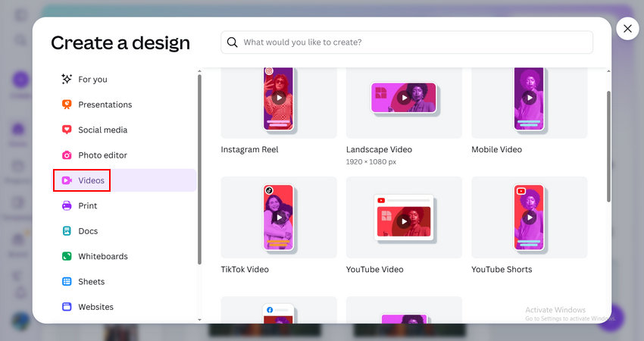
Task: Click the Print printer icon
Action: click(x=67, y=206)
